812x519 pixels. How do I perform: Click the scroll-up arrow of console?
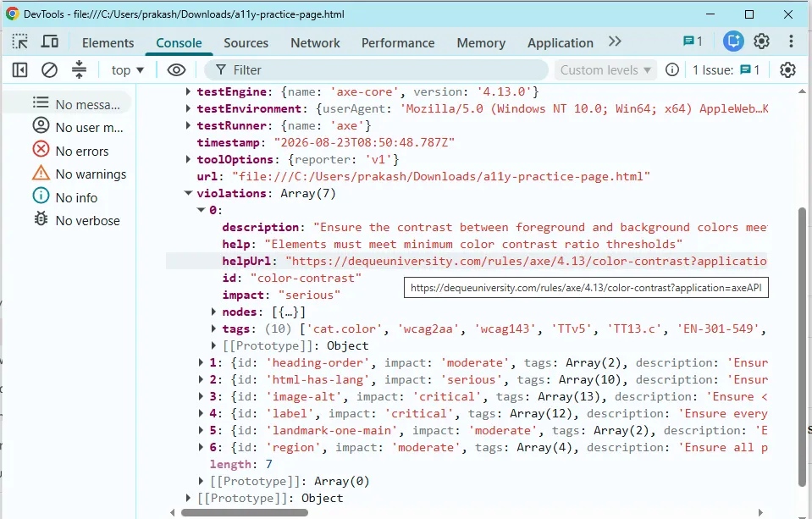coord(802,91)
